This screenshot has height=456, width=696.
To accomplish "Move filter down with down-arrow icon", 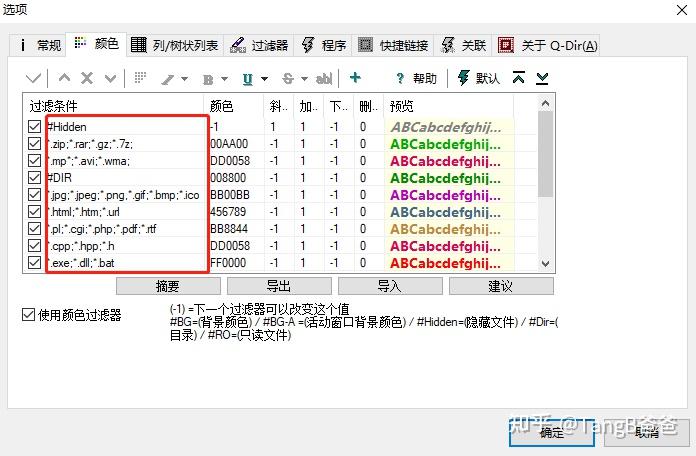I will tap(110, 79).
